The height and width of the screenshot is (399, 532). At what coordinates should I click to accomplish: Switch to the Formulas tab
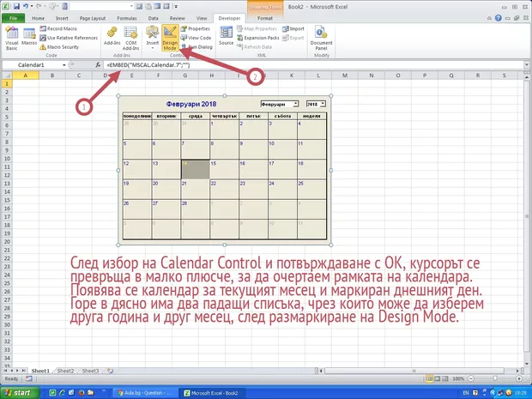pyautogui.click(x=126, y=18)
